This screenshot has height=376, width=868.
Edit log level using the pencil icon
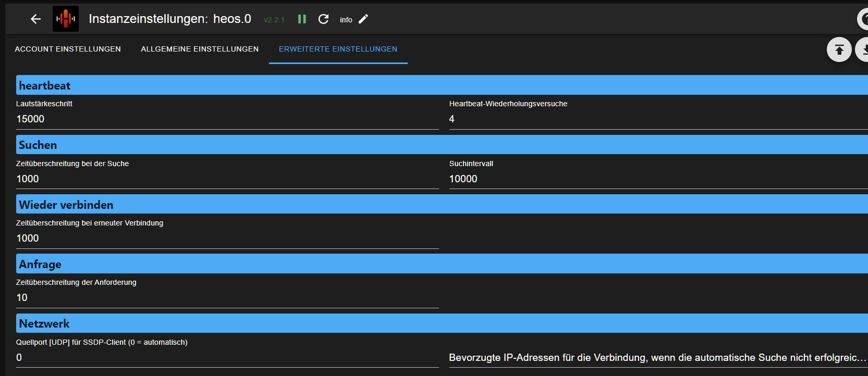point(363,19)
